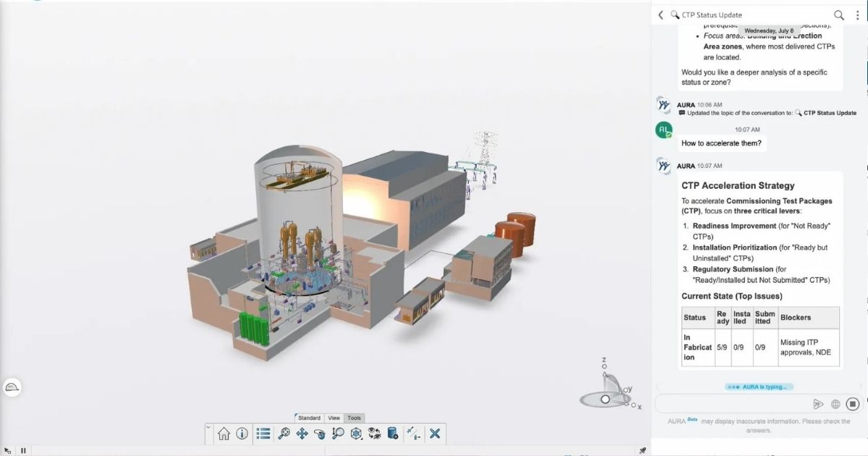868x456 pixels.
Task: Open the three-dot chat options menu
Action: 858,14
